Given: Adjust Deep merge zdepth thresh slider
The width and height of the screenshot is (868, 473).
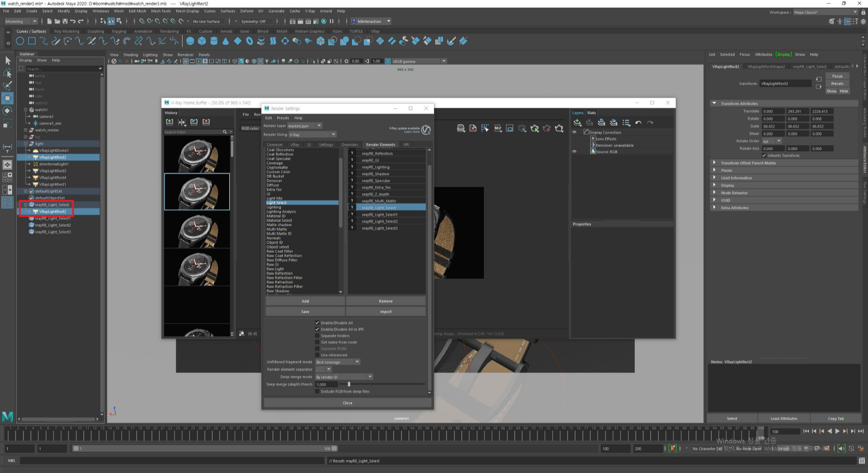Looking at the screenshot, I should click(x=349, y=384).
